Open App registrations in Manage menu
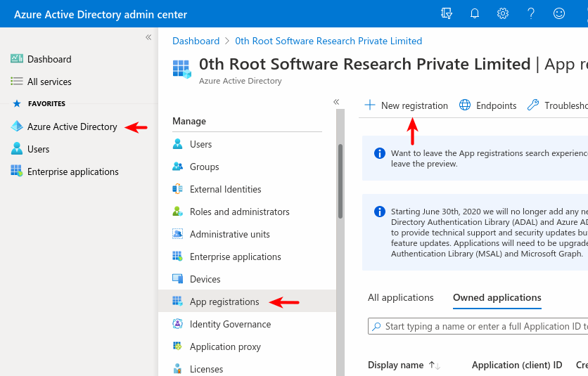Screen dimensions: 588x376 click(x=224, y=302)
